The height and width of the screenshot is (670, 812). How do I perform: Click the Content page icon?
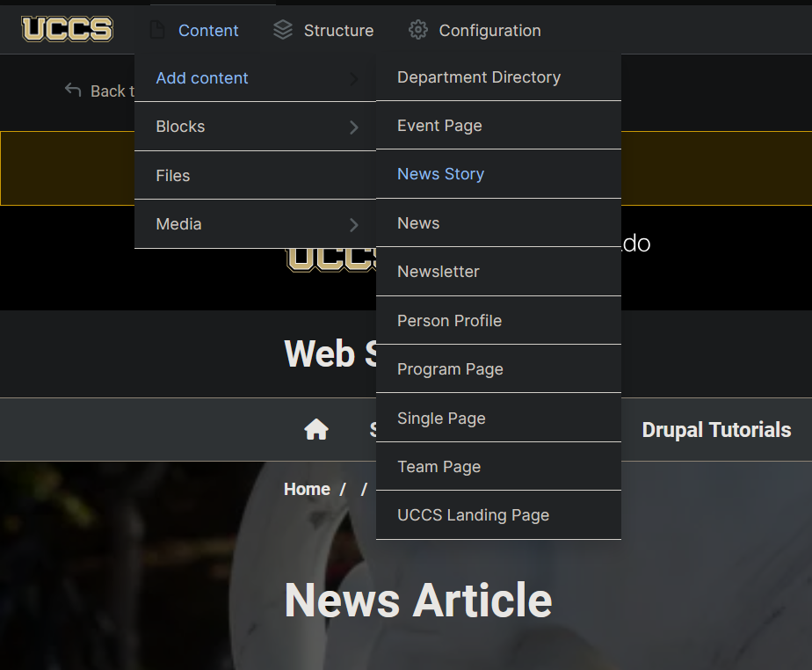click(157, 30)
